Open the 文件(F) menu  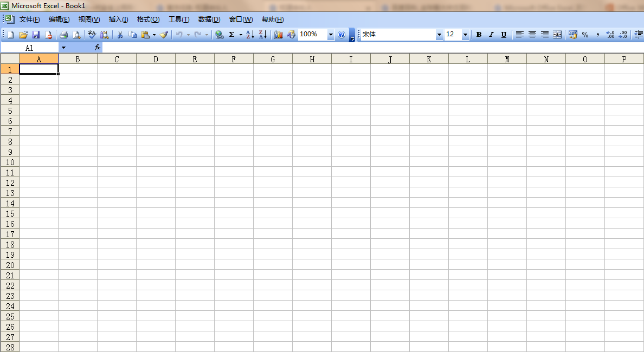(30, 19)
